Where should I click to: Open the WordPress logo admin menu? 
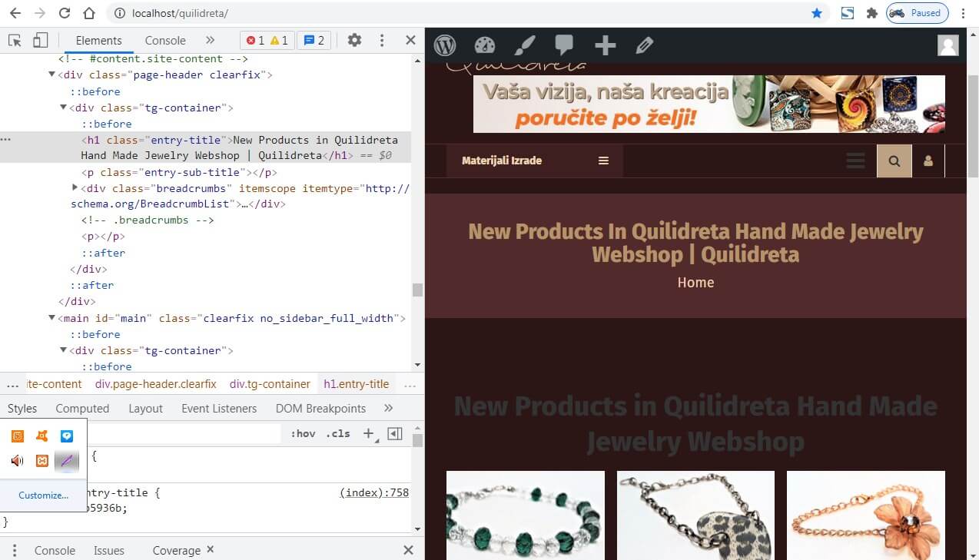click(x=445, y=45)
